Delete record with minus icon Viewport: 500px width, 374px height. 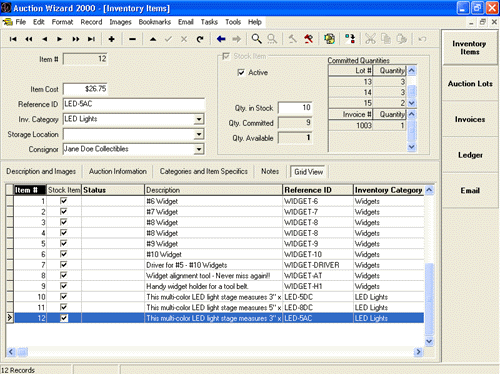132,39
